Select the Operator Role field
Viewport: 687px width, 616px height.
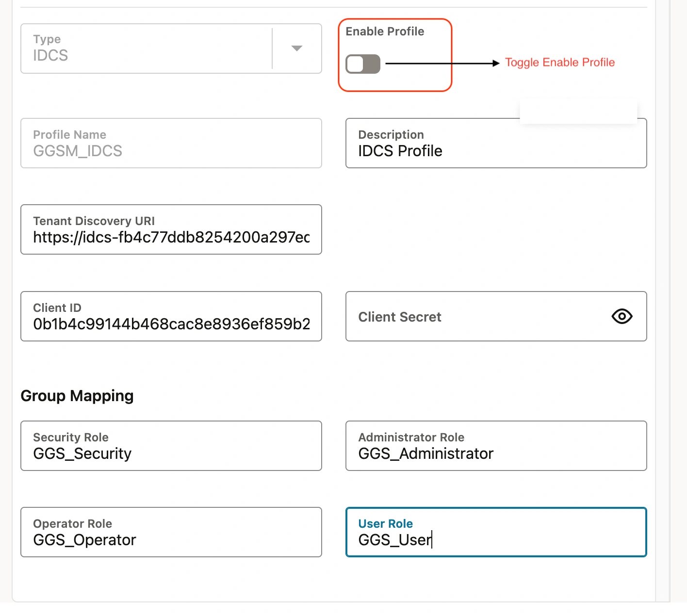point(171,532)
